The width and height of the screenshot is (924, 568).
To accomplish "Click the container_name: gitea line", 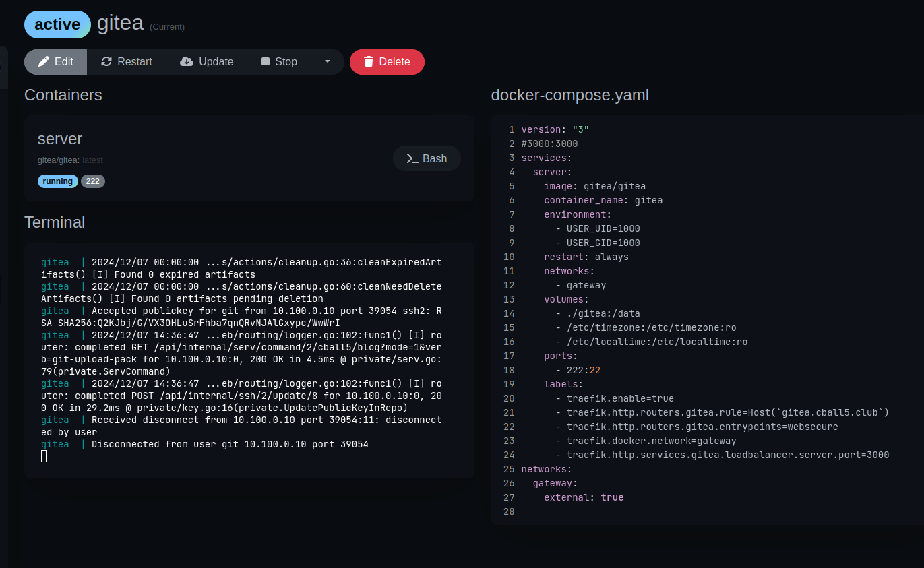I will [603, 200].
